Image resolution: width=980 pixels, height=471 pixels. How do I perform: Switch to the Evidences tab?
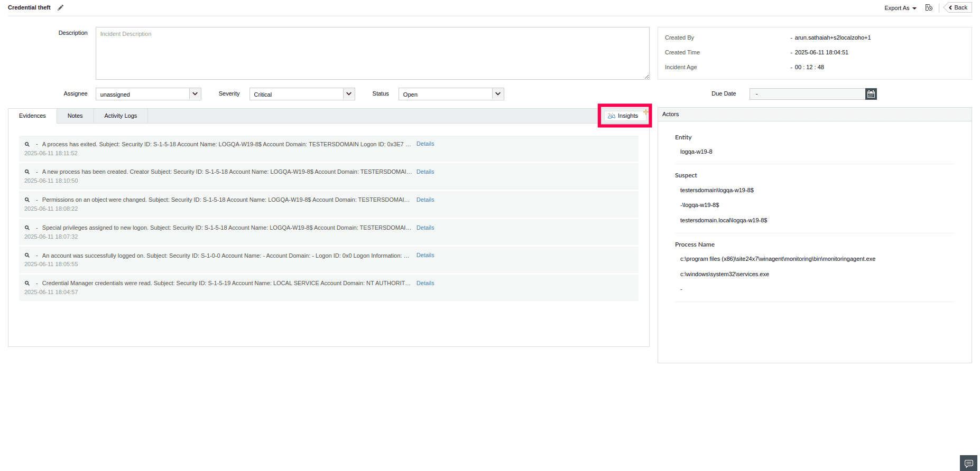[32, 116]
